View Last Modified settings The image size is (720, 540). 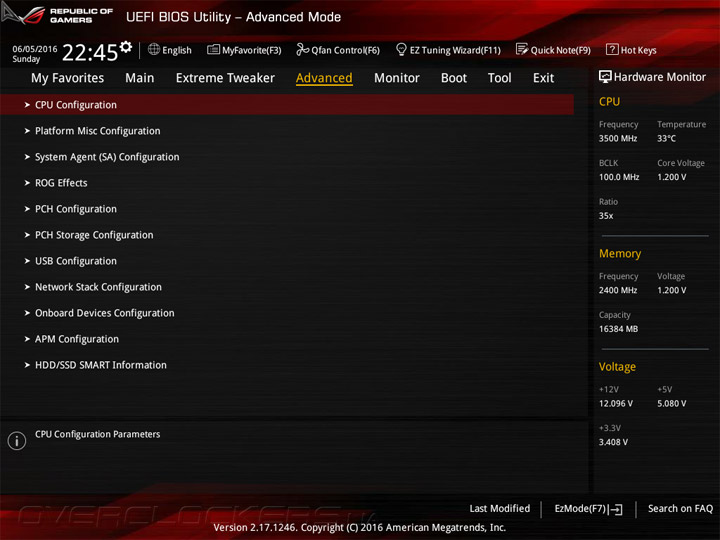click(x=500, y=509)
